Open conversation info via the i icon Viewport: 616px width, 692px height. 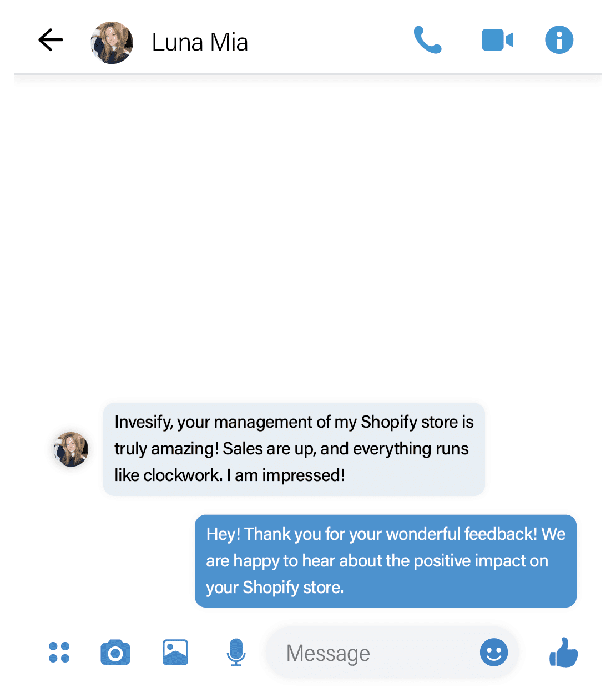[x=559, y=40]
